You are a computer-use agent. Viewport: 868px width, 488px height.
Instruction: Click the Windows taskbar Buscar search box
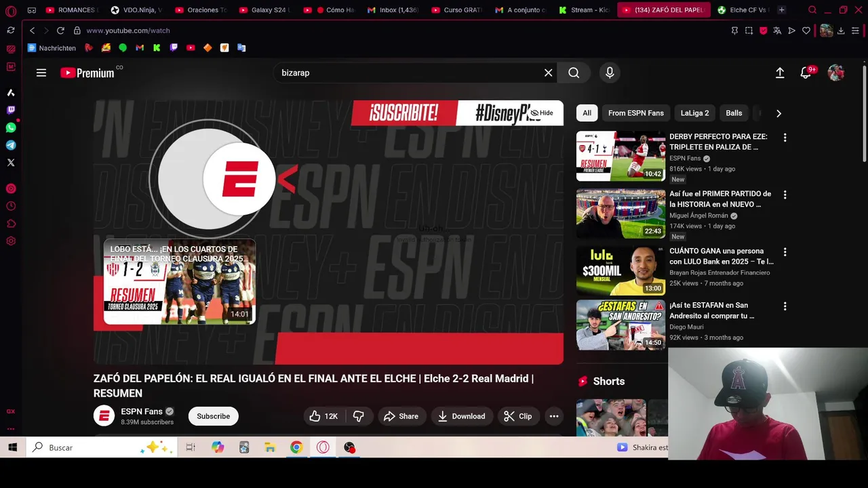[102, 447]
